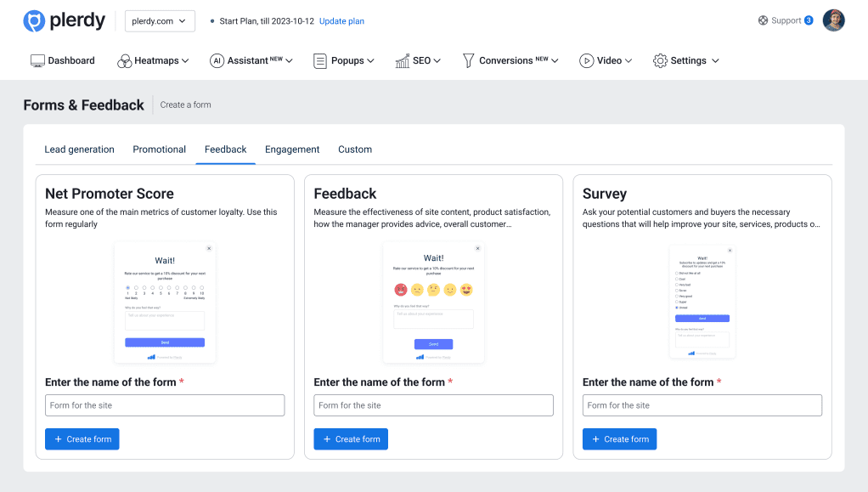Open the plerdy.com domain dropdown

pos(160,20)
